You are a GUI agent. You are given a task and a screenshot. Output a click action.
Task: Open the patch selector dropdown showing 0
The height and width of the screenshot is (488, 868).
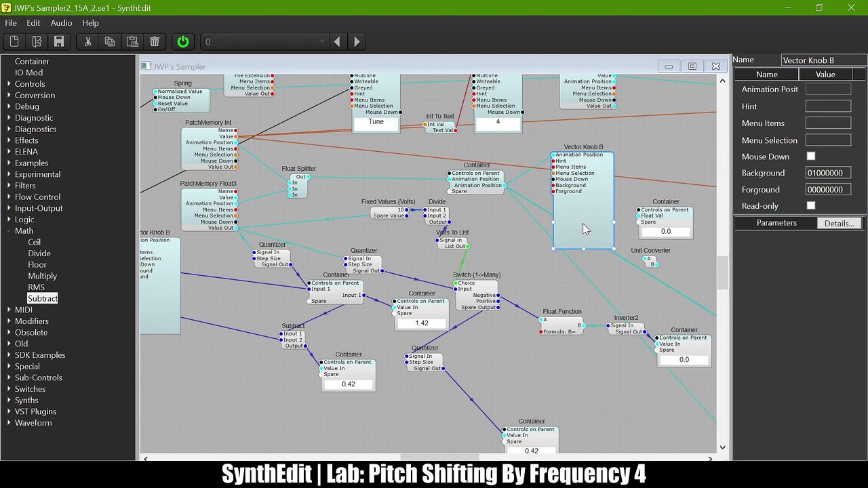pyautogui.click(x=265, y=42)
